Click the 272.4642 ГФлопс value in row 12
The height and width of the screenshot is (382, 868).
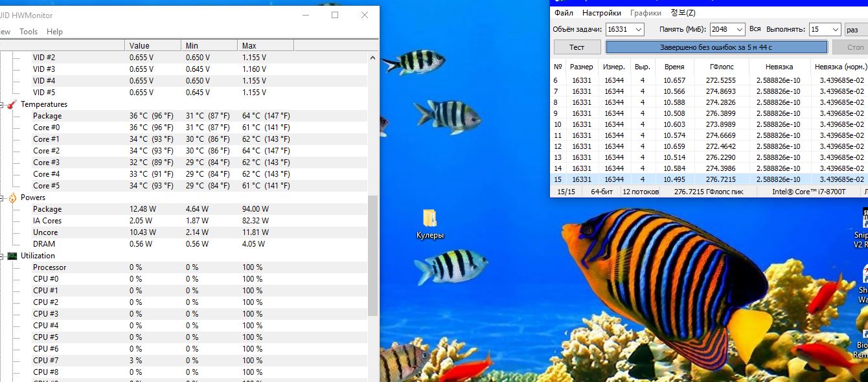(x=721, y=146)
